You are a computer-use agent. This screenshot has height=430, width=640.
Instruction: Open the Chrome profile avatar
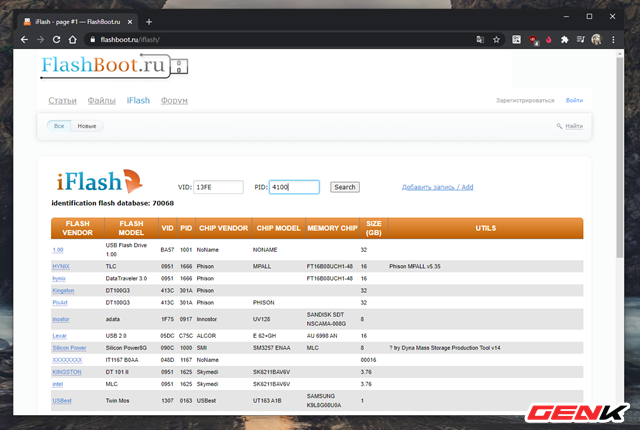pos(597,40)
